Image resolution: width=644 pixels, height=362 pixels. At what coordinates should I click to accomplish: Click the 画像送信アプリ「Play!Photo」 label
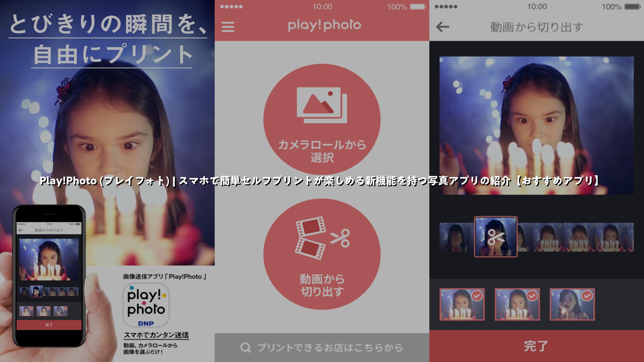point(165,277)
